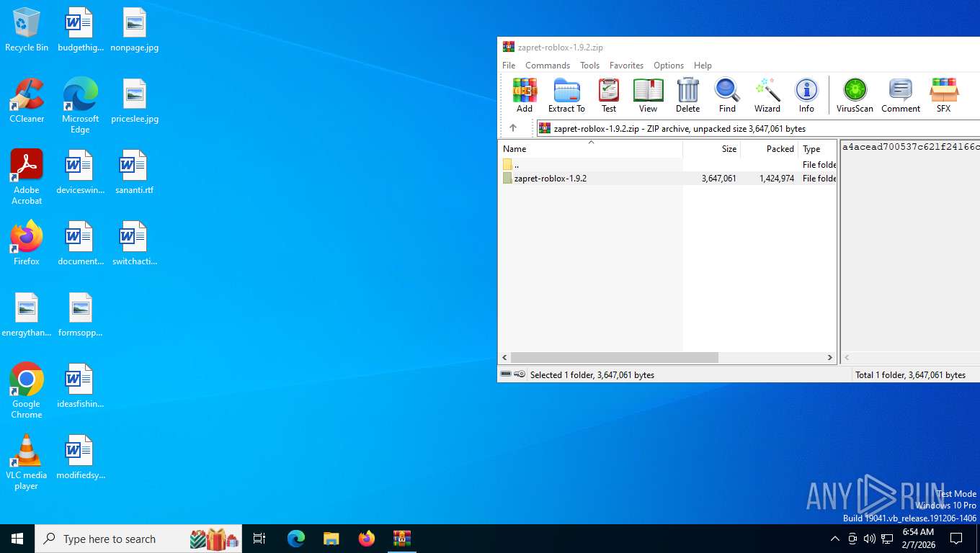Select the energythan... image file
The image size is (980, 553).
tap(27, 315)
